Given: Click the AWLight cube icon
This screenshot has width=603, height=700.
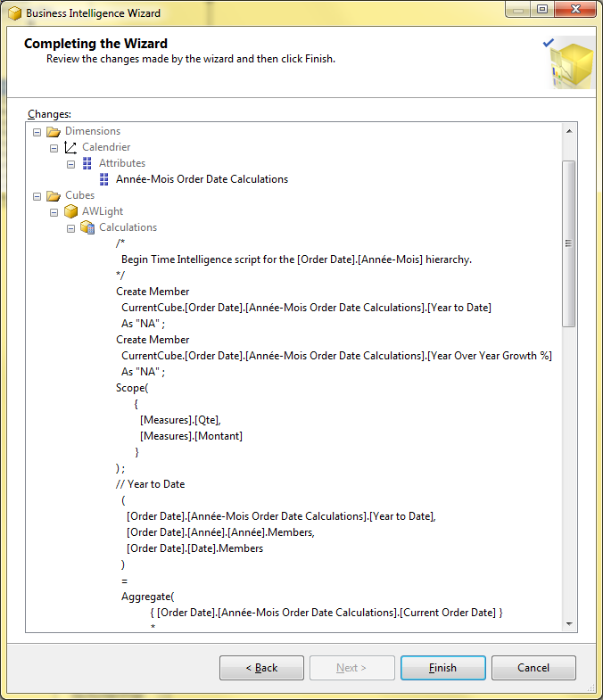Looking at the screenshot, I should 70,211.
